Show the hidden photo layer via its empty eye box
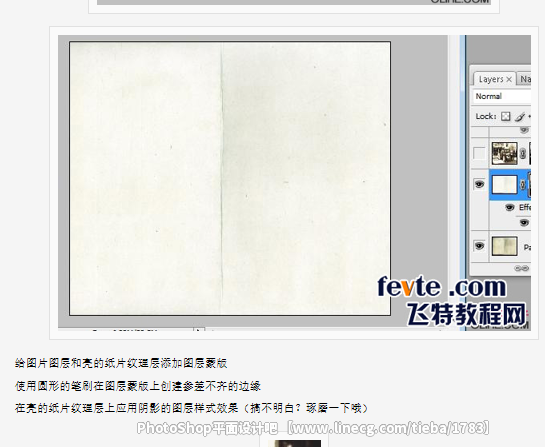The height and width of the screenshot is (447, 545). click(479, 153)
